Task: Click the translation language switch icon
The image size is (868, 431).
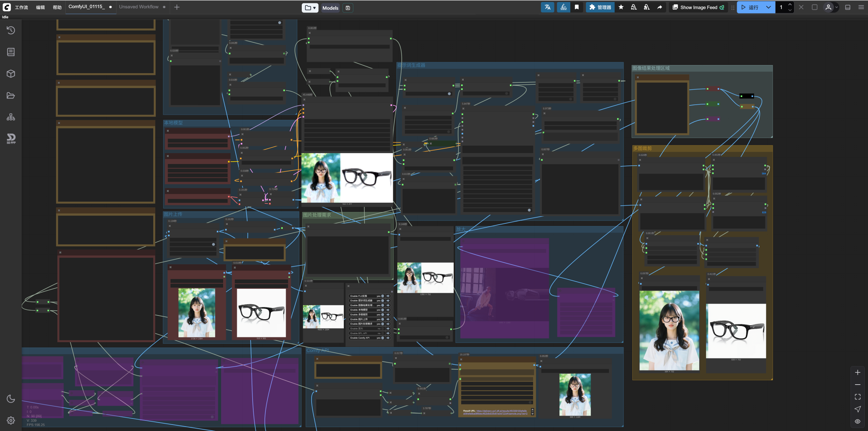Action: pyautogui.click(x=547, y=7)
